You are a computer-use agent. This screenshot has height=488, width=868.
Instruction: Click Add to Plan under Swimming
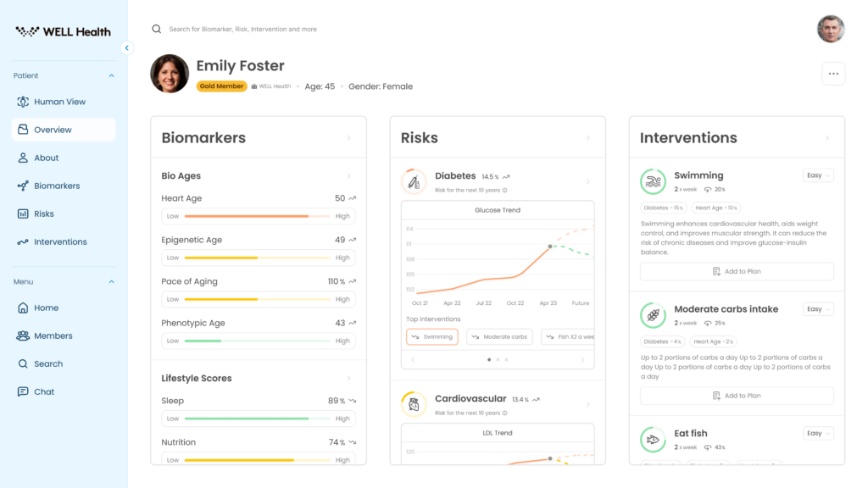[737, 272]
